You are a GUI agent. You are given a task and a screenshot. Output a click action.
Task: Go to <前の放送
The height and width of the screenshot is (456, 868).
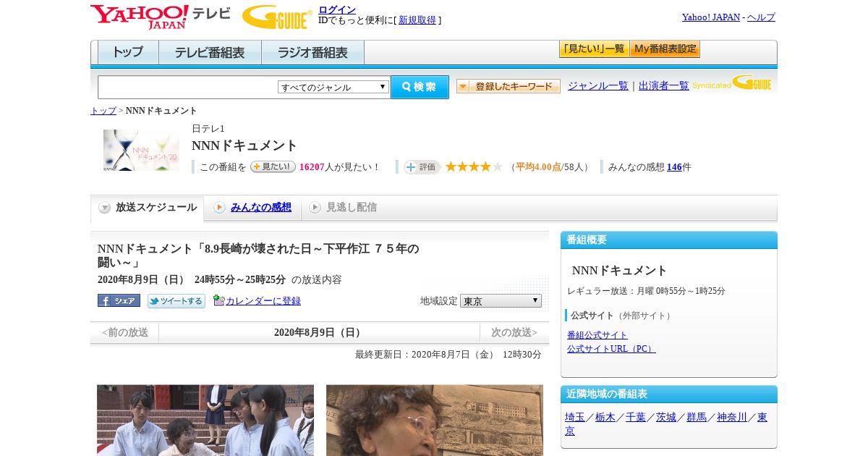pos(125,332)
